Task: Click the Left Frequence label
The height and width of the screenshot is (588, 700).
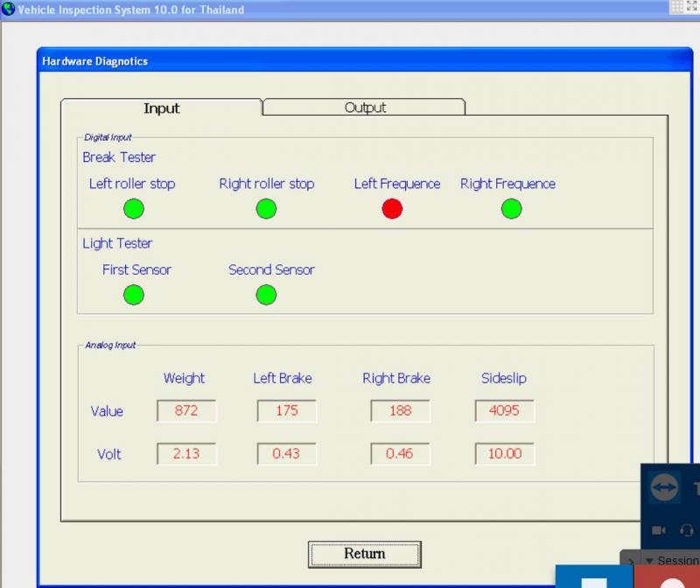Action: pos(397,184)
